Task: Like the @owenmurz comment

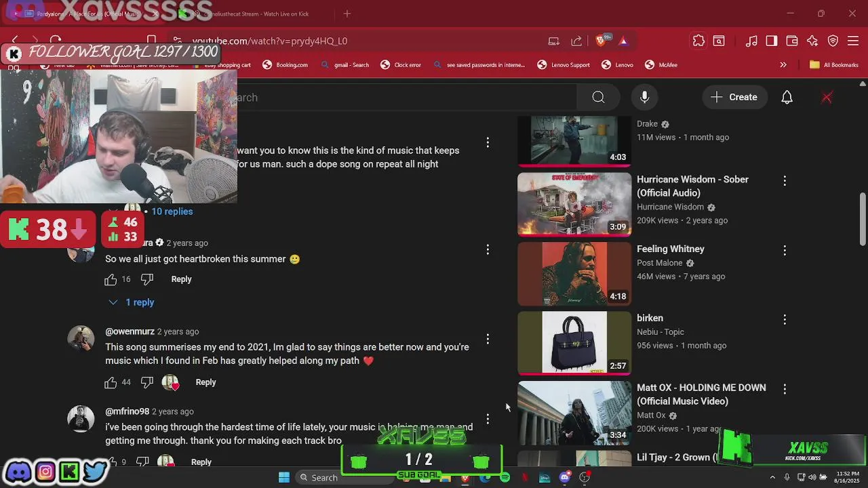Action: point(111,382)
